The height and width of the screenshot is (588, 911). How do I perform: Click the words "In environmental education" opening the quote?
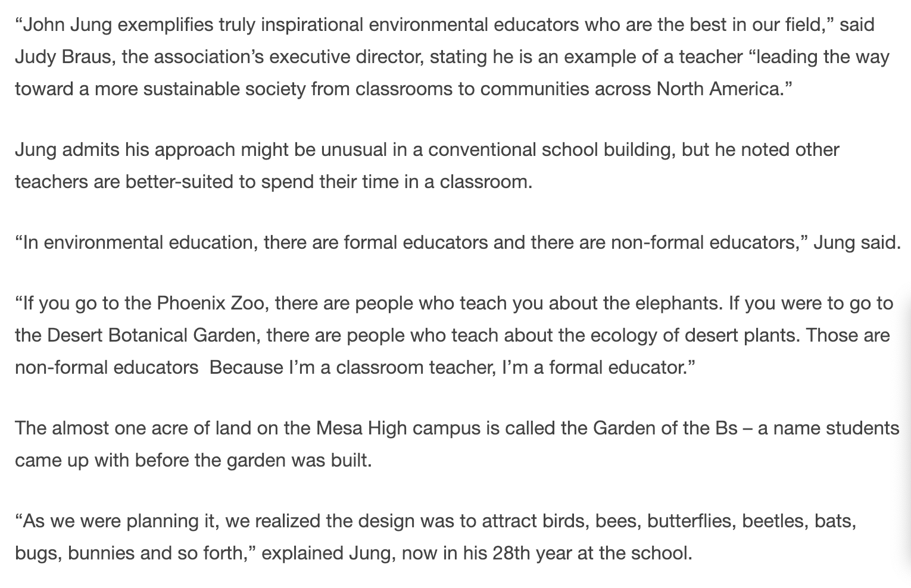pos(138,243)
